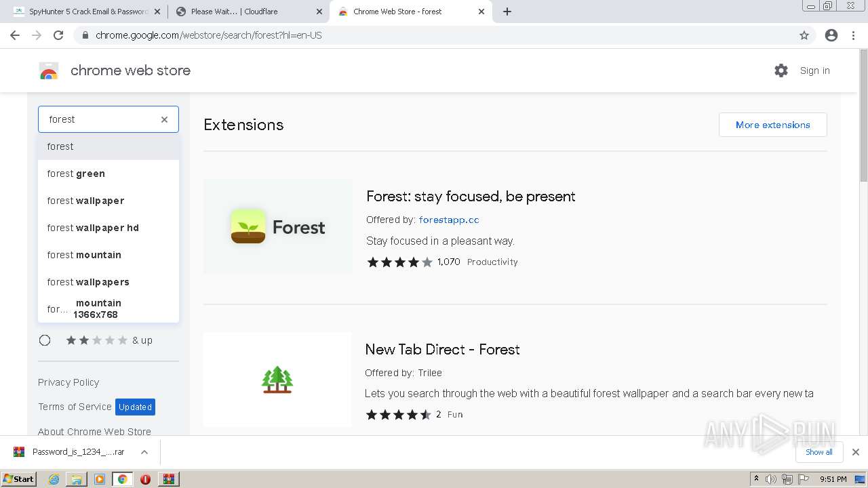Expand the Password_is_1234 rar download options
The width and height of the screenshot is (868, 488).
pyautogui.click(x=144, y=452)
